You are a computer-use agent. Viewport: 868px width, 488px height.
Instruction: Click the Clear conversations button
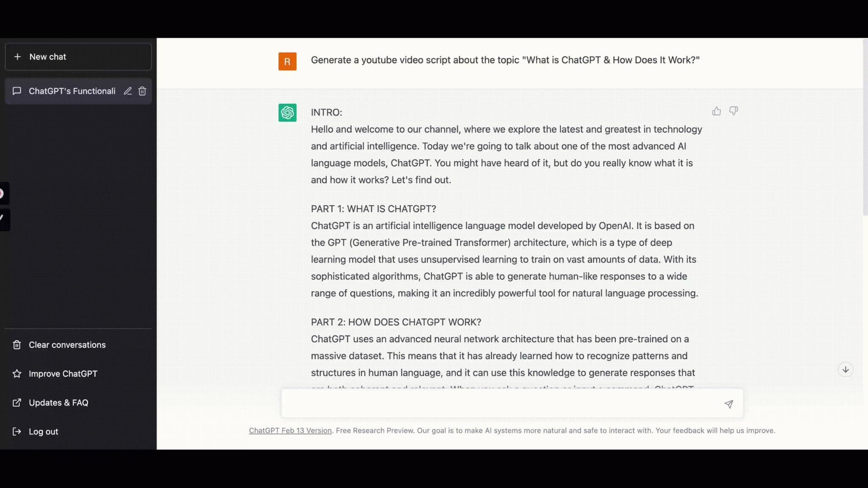[67, 344]
